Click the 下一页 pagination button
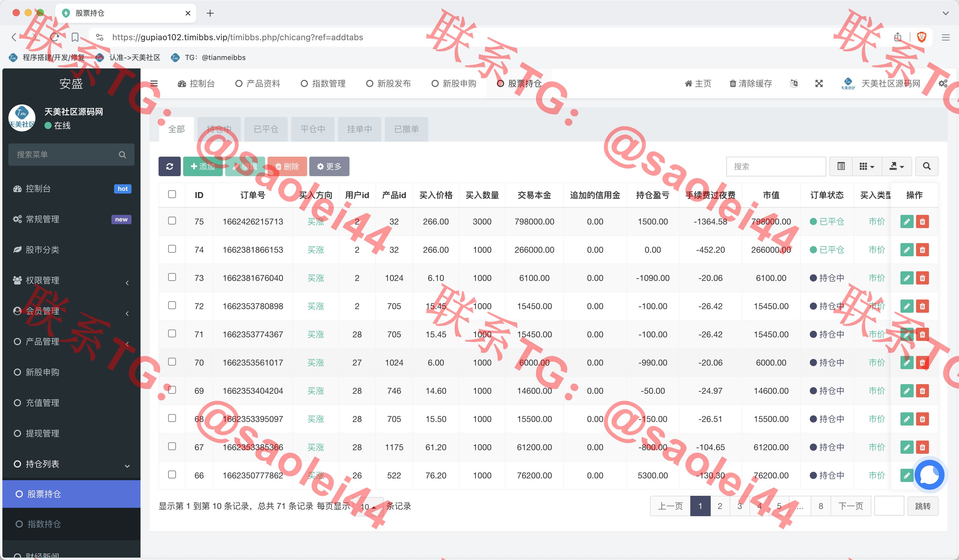The image size is (959, 560). point(851,506)
